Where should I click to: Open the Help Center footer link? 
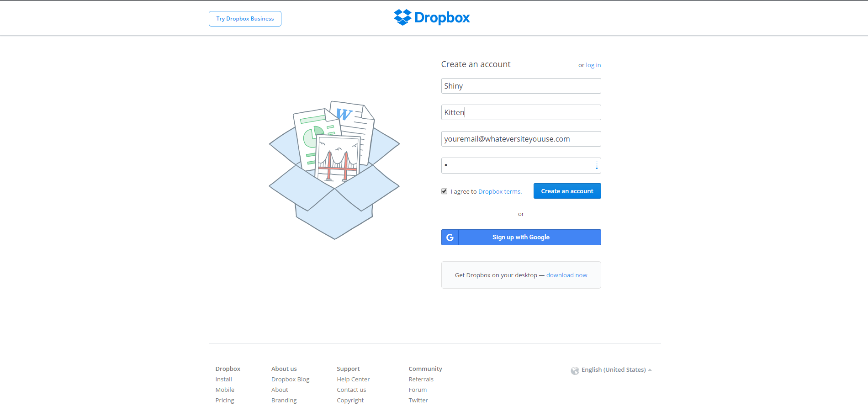[353, 380]
